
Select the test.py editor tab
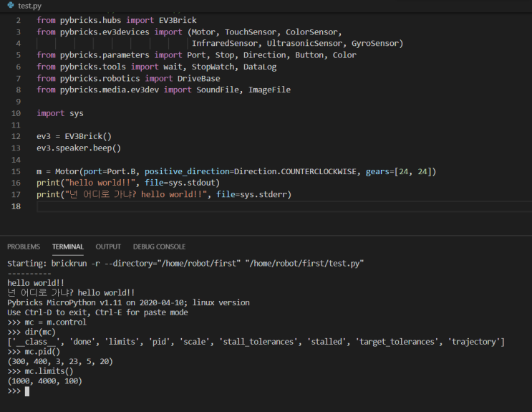pyautogui.click(x=29, y=5)
